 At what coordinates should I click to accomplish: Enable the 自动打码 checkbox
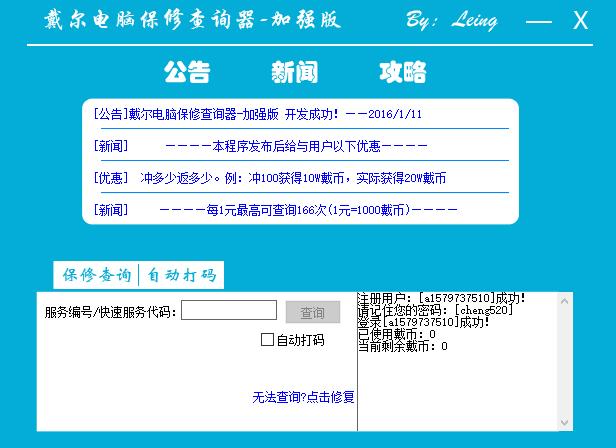pyautogui.click(x=267, y=340)
